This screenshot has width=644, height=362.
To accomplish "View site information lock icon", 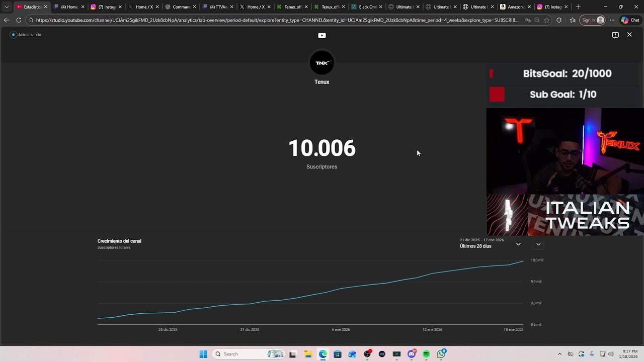I will [x=31, y=20].
